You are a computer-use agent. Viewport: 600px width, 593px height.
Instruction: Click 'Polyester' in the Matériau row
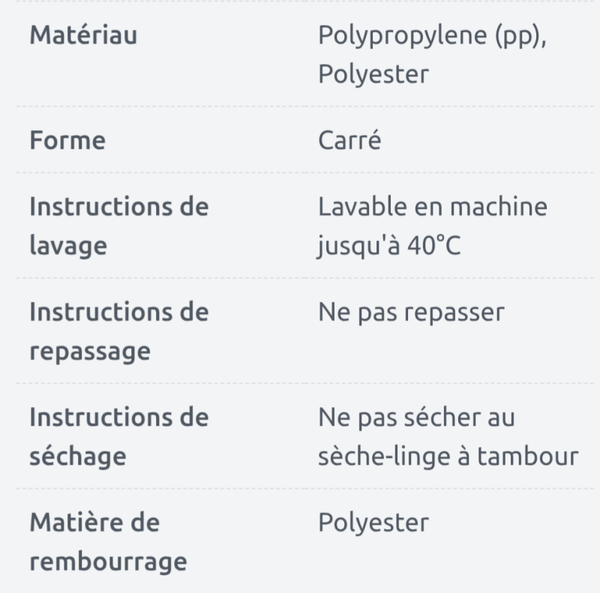pyautogui.click(x=373, y=74)
